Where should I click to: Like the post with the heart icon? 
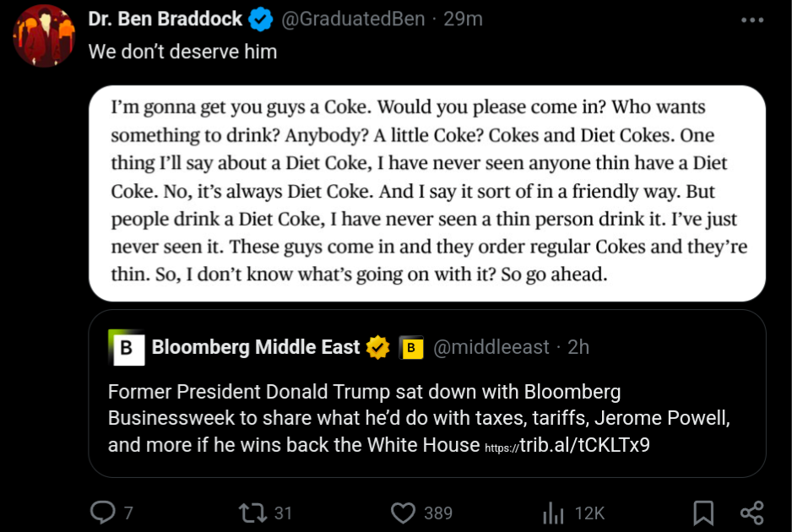pos(403,513)
